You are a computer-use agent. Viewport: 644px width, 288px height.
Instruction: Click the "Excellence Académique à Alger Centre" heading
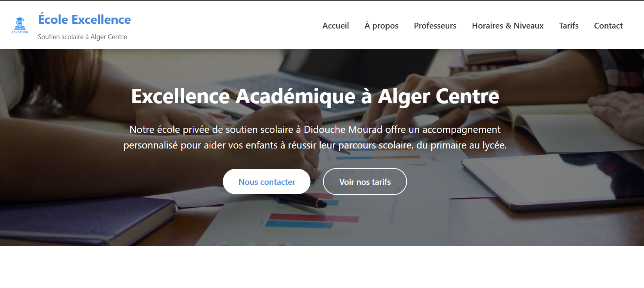click(315, 96)
